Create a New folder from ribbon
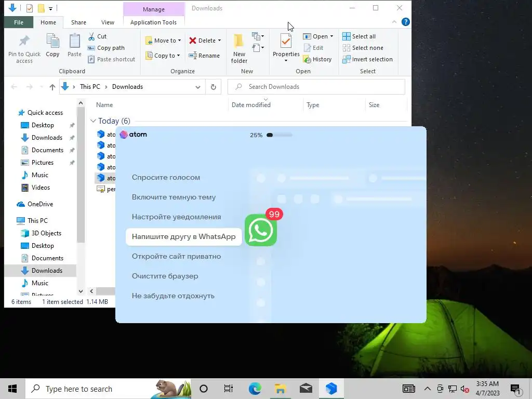 (239, 49)
